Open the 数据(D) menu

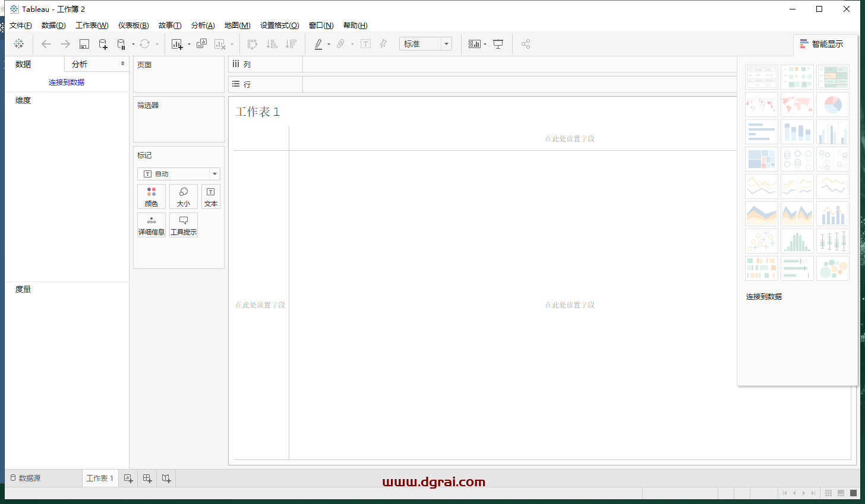[x=53, y=26]
